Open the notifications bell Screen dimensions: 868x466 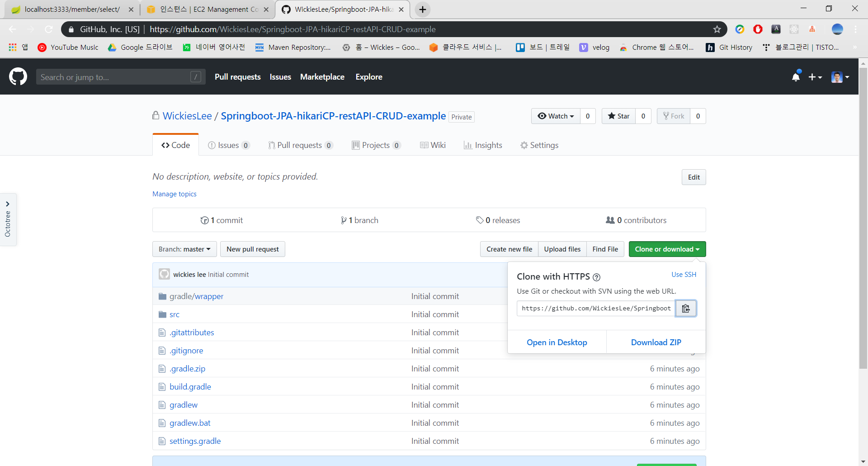click(796, 76)
